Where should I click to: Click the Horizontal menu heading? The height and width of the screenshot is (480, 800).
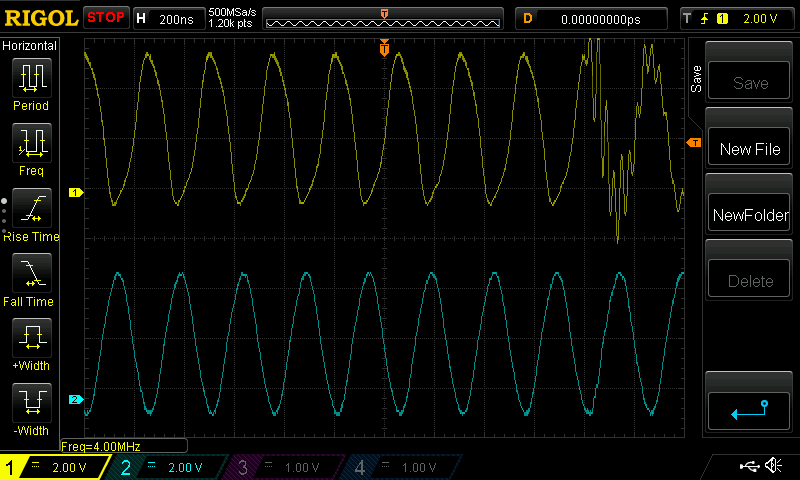(x=30, y=46)
